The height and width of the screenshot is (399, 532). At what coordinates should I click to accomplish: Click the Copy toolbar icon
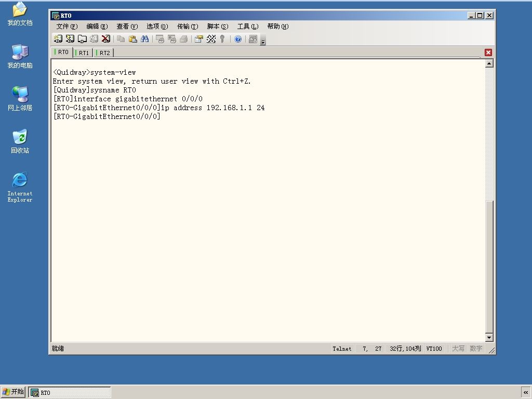[121, 39]
